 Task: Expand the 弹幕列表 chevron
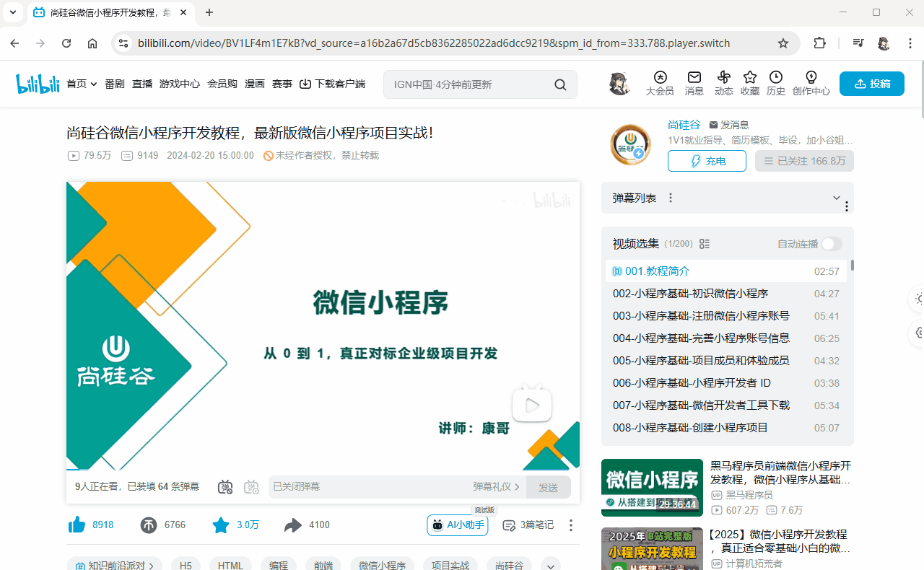(837, 198)
